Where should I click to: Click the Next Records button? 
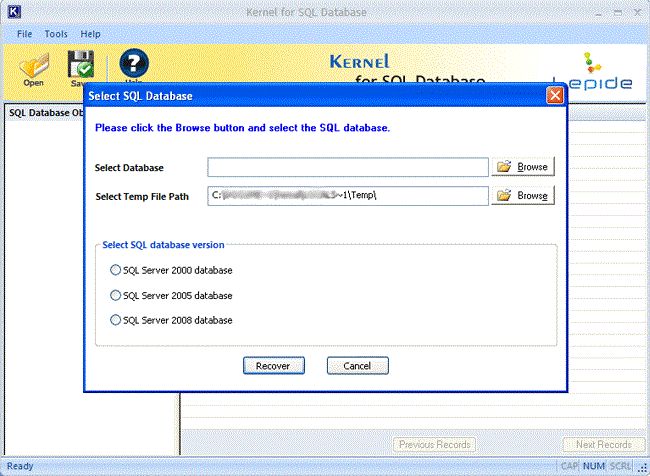pos(604,444)
